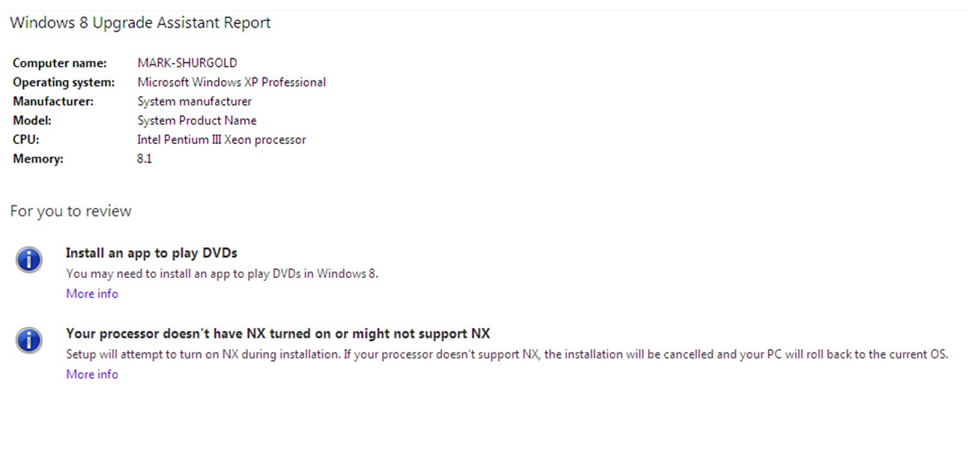Click the Computer name label
The width and height of the screenshot is (980, 451).
click(x=60, y=63)
